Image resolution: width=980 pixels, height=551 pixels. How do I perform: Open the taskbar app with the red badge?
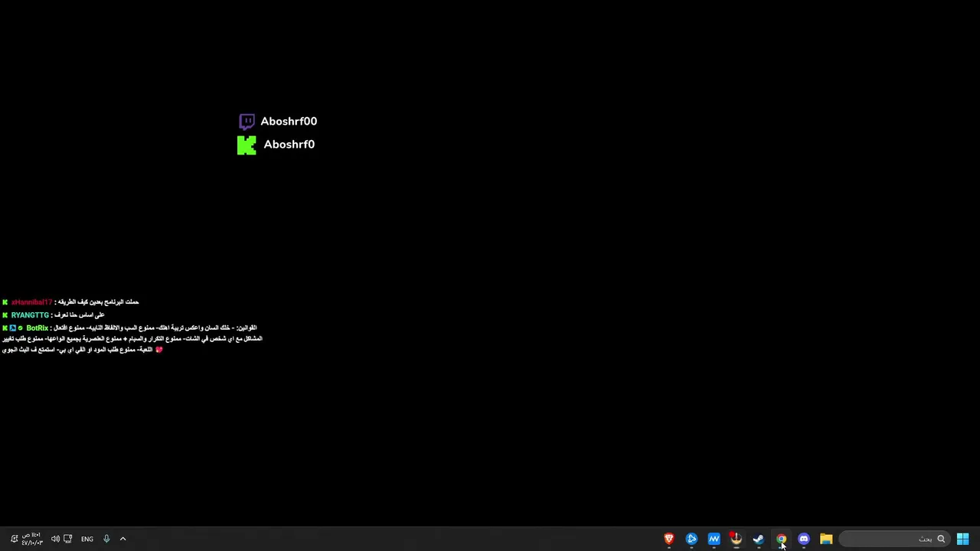(736, 539)
